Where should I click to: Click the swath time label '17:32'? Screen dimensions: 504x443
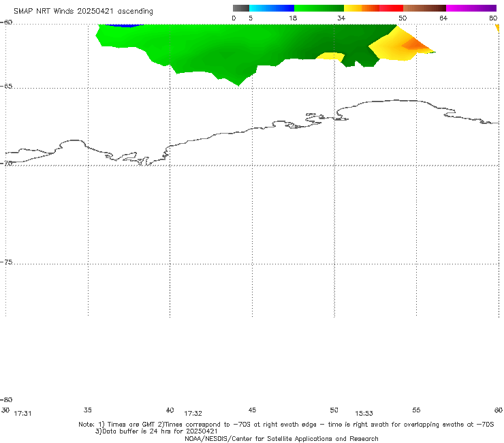pos(193,414)
